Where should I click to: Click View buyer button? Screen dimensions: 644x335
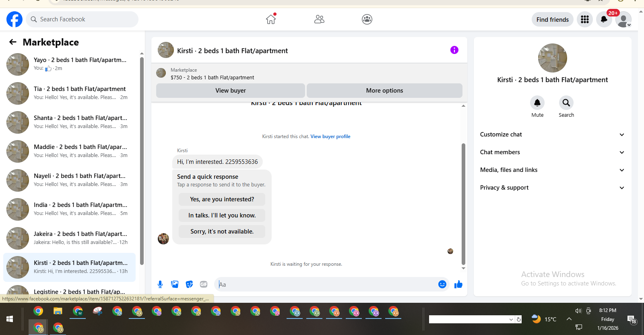coord(231,91)
